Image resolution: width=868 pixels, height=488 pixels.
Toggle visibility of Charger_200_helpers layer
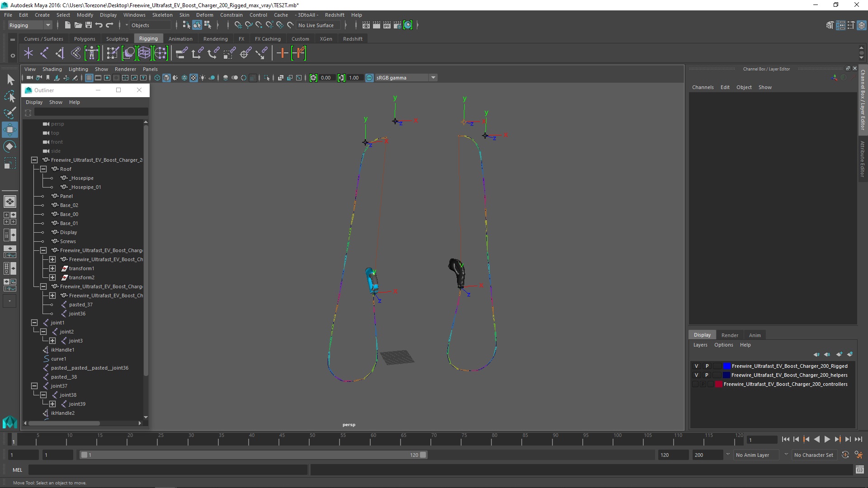point(696,375)
